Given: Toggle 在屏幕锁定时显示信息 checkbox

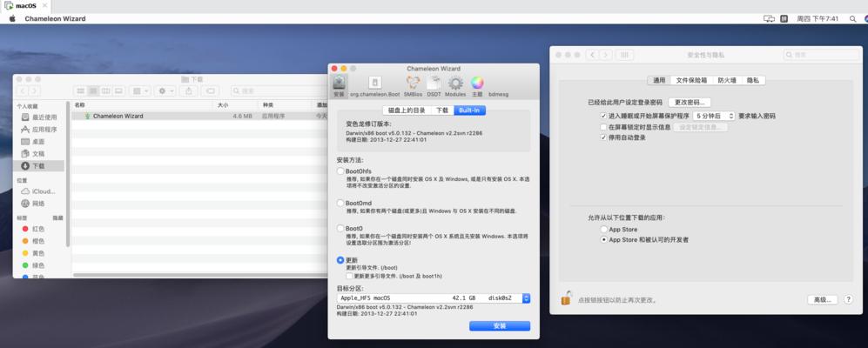Looking at the screenshot, I should pos(603,127).
